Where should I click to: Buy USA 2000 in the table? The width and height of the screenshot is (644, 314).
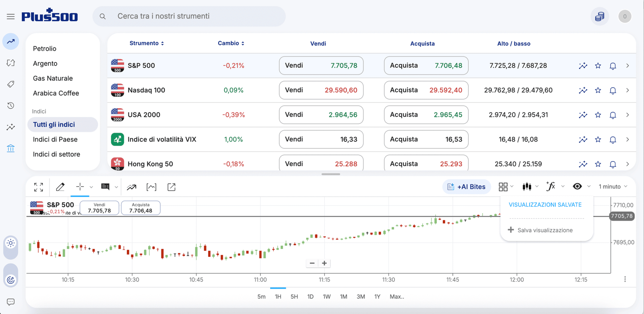(x=426, y=115)
